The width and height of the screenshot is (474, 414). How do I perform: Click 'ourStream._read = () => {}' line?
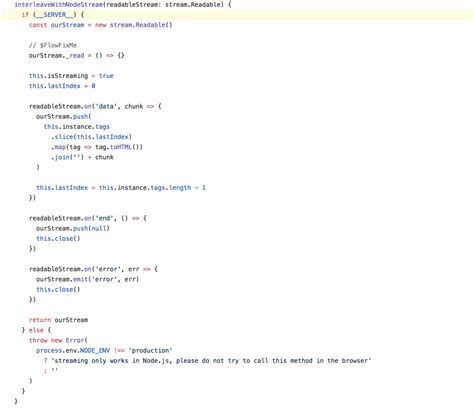76,56
